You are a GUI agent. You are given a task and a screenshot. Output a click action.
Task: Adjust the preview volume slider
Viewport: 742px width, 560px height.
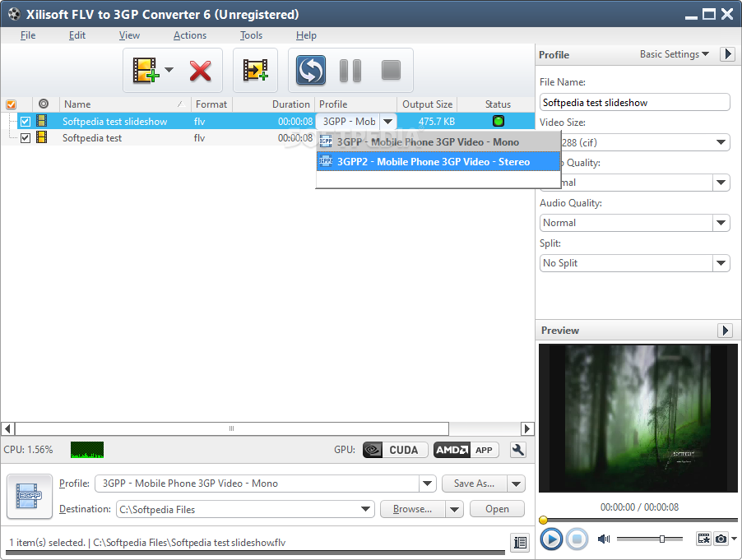pyautogui.click(x=662, y=539)
